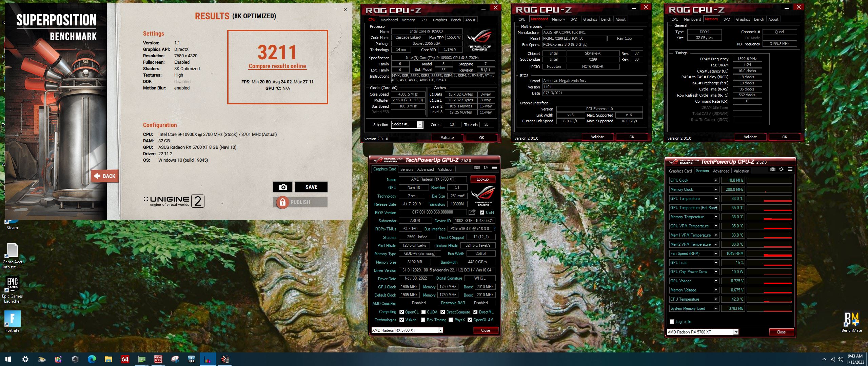Expand the Memory Clock sensor dropdown
This screenshot has height=366, width=868.
[x=716, y=189]
